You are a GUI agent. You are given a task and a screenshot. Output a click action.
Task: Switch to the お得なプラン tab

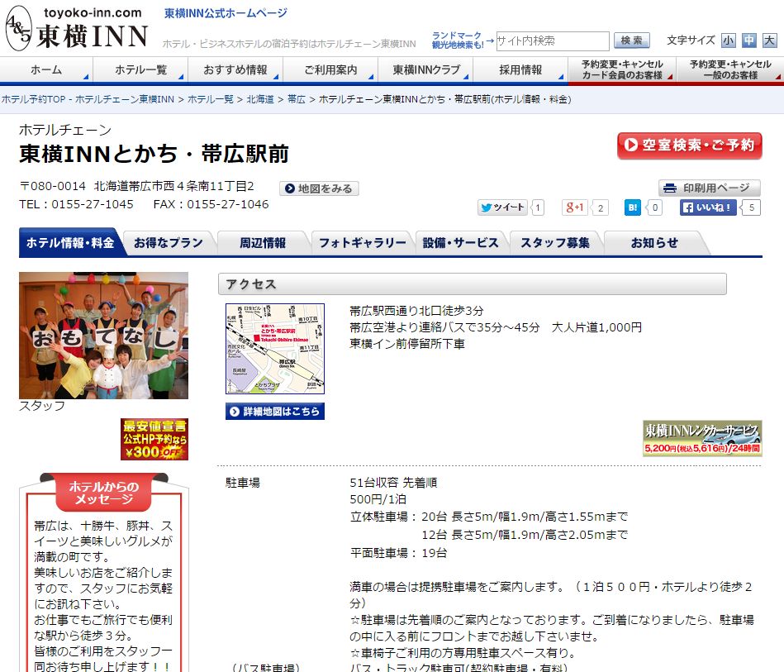click(x=169, y=243)
